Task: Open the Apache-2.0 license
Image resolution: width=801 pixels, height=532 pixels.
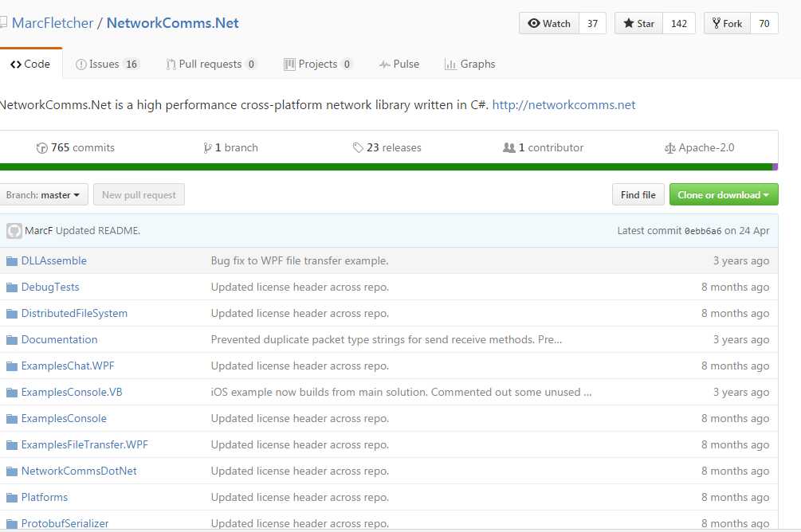Action: pos(699,147)
